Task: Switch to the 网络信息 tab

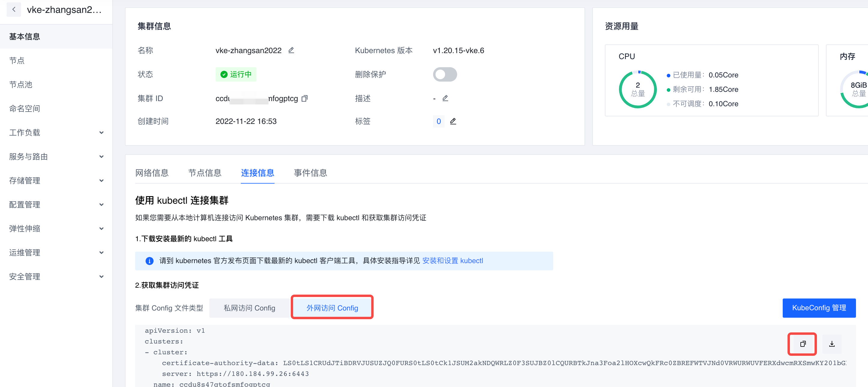Action: pyautogui.click(x=152, y=173)
